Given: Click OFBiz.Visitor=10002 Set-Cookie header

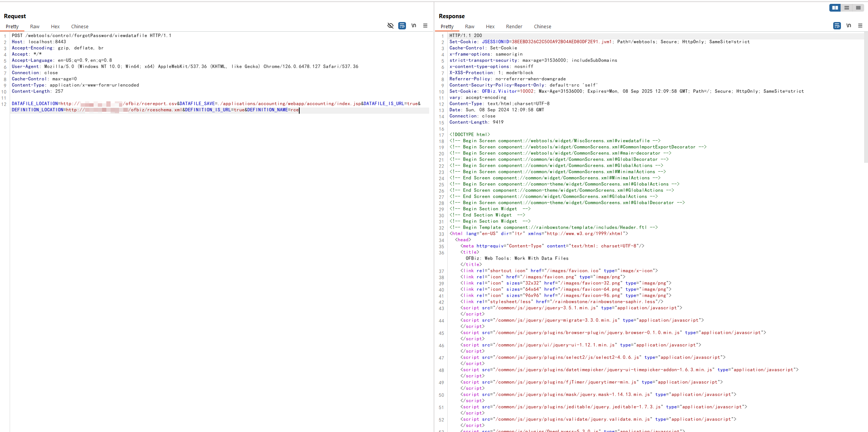Looking at the screenshot, I should click(626, 91).
